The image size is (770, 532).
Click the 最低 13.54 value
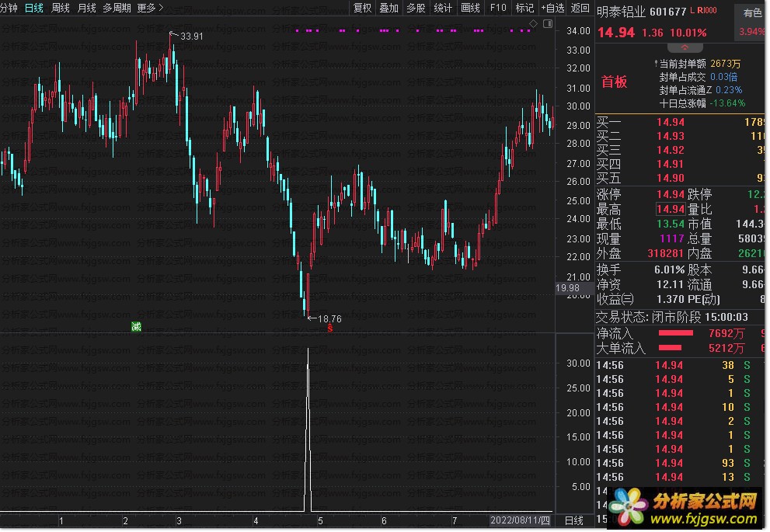[x=671, y=224]
